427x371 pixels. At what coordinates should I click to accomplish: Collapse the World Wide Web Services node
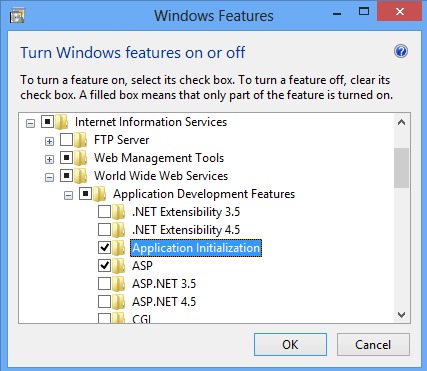49,177
